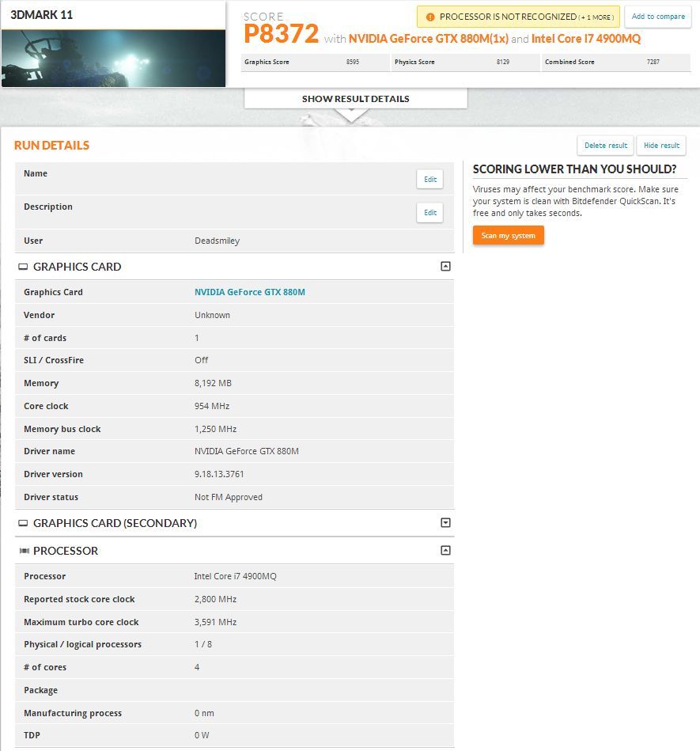Click the +1 MORE warnings text
Image resolution: width=700 pixels, height=751 pixels.
pos(596,17)
